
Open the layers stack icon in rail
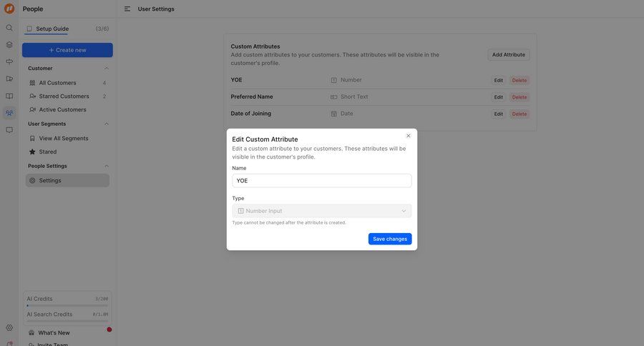point(9,45)
